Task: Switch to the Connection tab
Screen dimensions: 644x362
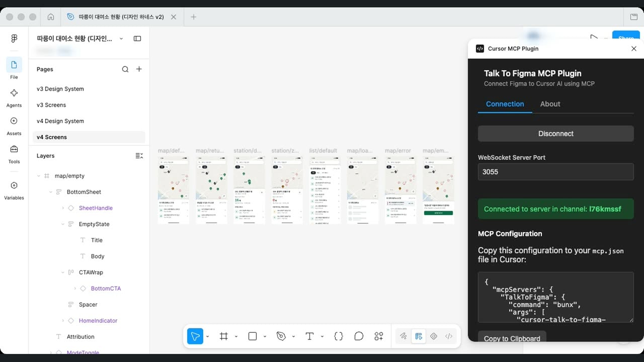Action: click(505, 104)
